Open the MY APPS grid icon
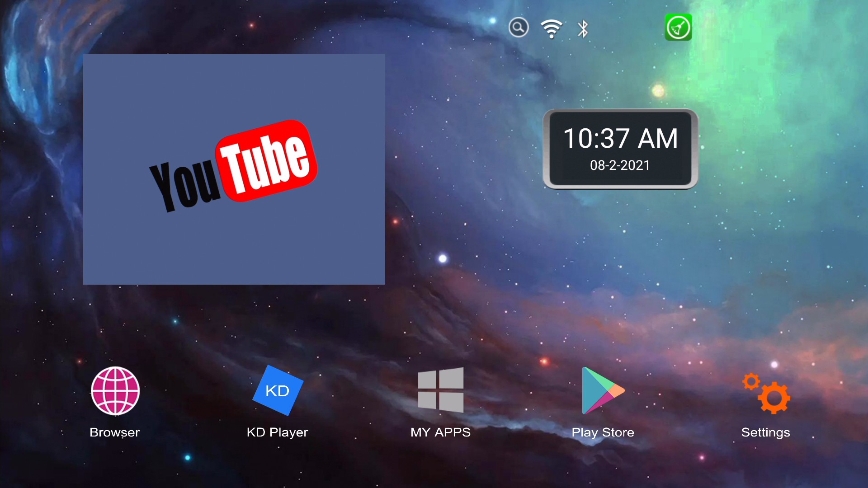The height and width of the screenshot is (488, 868). click(441, 390)
